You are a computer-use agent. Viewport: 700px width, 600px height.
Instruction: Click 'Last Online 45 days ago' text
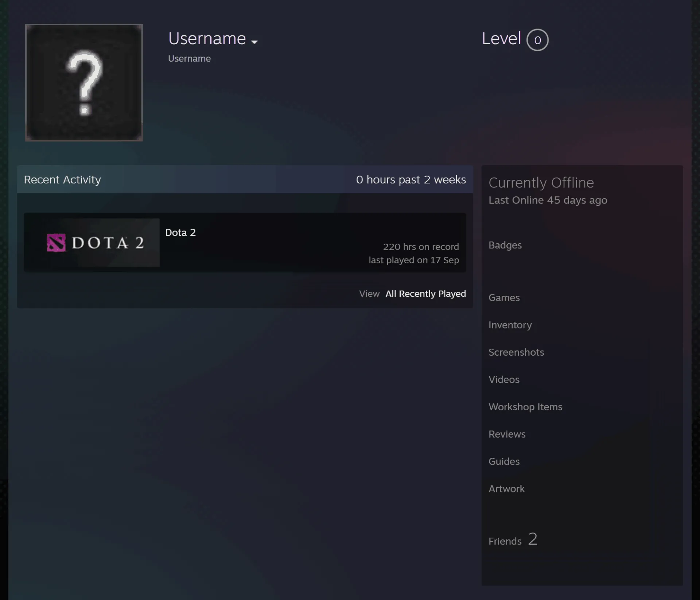pos(548,200)
